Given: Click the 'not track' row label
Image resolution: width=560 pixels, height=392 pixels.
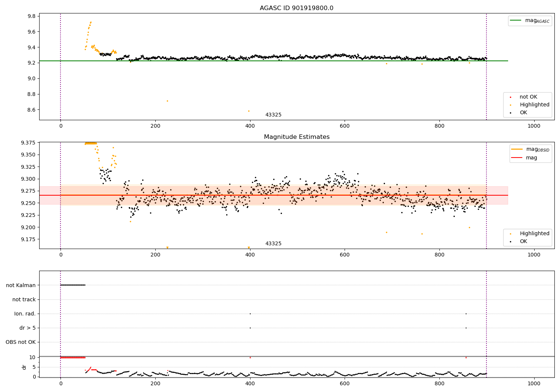Looking at the screenshot, I should [24, 299].
